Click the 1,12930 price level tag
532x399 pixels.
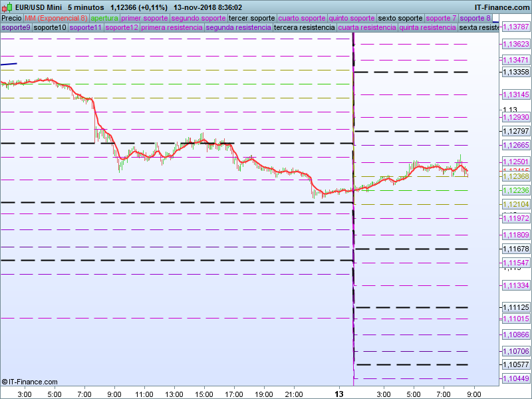pos(516,118)
